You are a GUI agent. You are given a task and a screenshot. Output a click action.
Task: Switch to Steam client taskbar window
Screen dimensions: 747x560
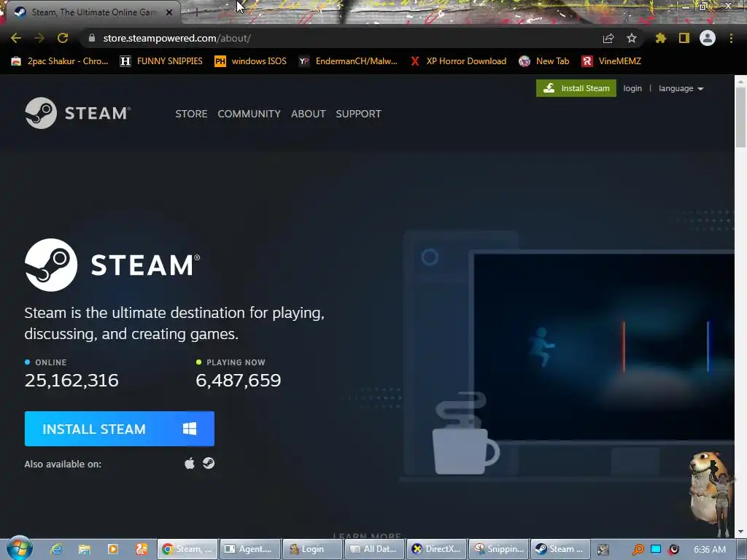coord(561,549)
